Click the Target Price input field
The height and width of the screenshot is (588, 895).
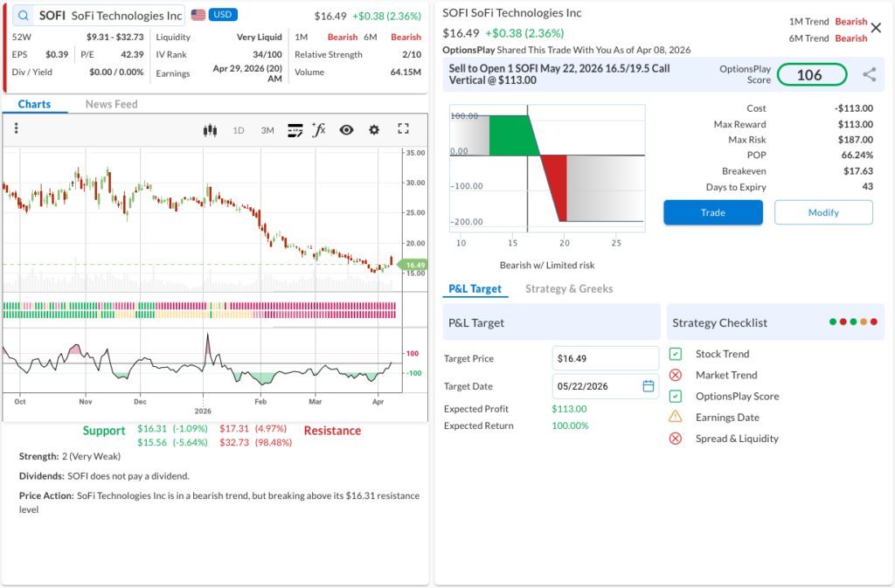pos(605,358)
